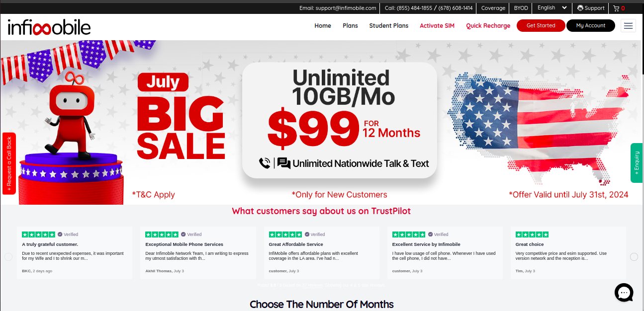Click the My Account button
The image size is (644, 311).
tap(591, 26)
